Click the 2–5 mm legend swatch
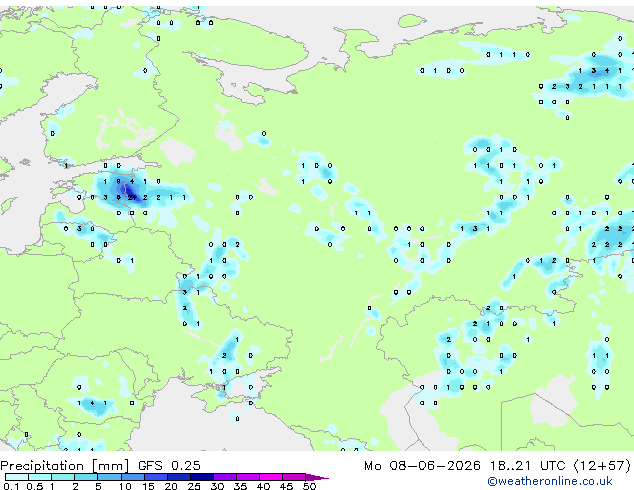This screenshot has height=490, width=634. (x=86, y=477)
